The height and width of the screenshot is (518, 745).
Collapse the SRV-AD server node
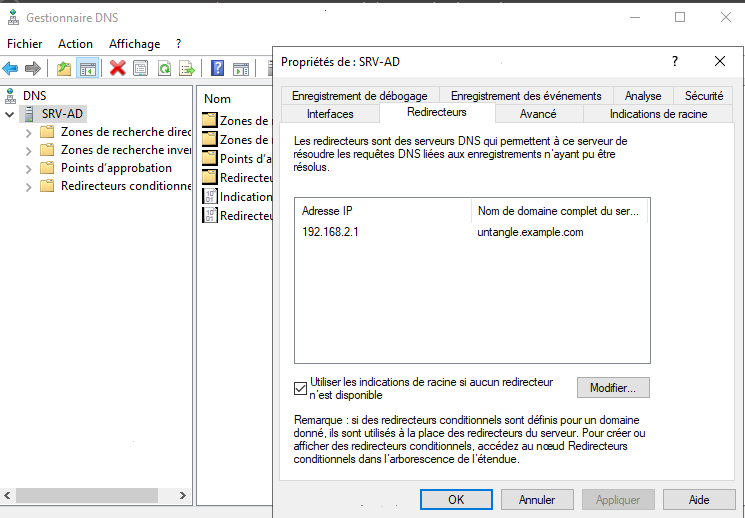point(11,114)
